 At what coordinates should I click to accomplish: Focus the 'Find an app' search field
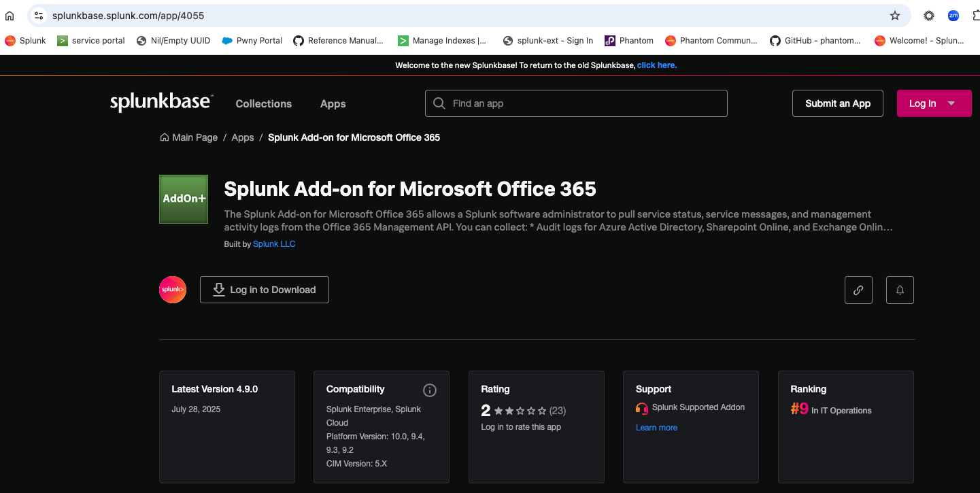[576, 103]
